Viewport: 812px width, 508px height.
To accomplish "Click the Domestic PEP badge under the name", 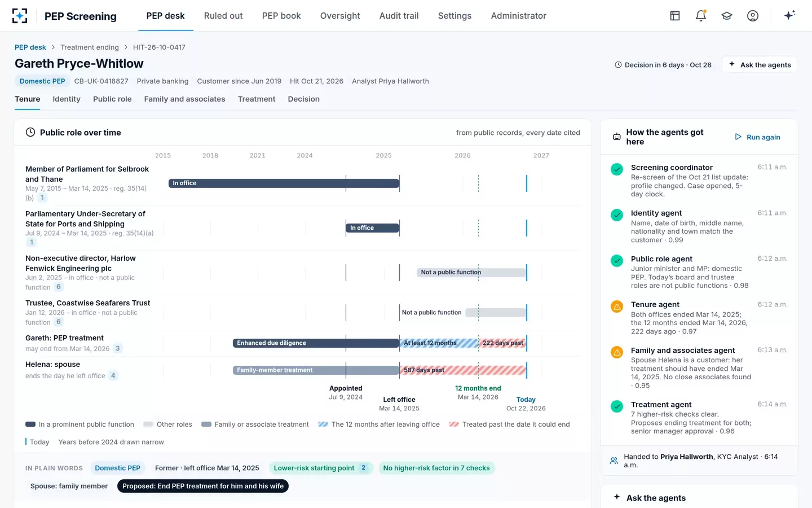I will tap(42, 81).
